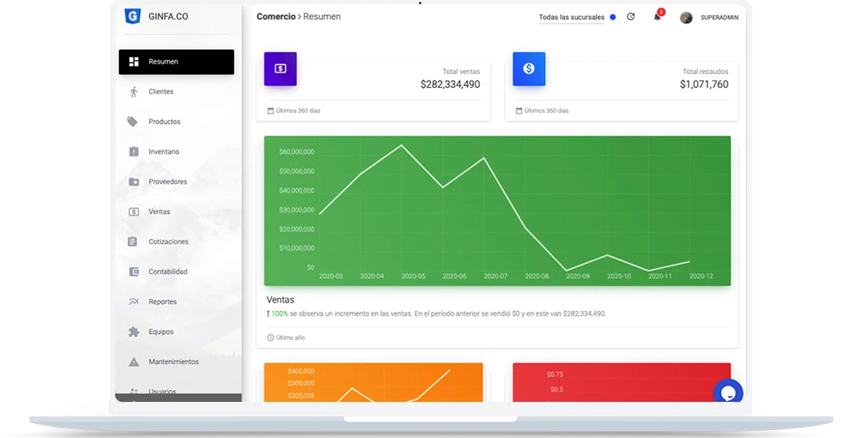The width and height of the screenshot is (868, 438).
Task: Click the $1,071,760 total recaudos value
Action: click(704, 84)
